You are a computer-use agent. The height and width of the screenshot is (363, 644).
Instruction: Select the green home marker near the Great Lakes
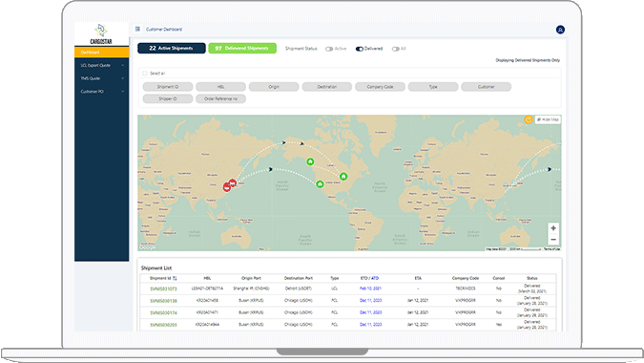343,177
